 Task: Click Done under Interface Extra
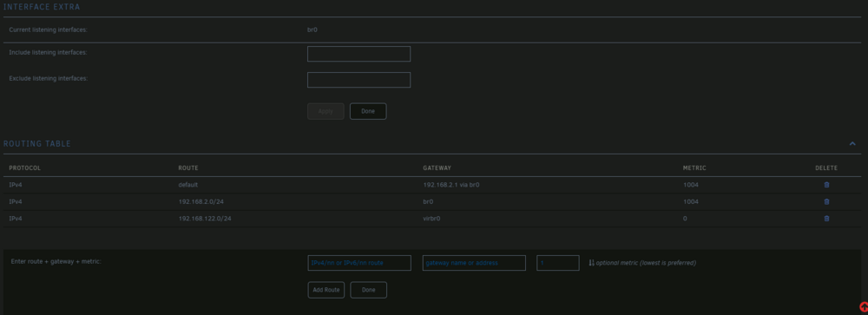pos(368,111)
